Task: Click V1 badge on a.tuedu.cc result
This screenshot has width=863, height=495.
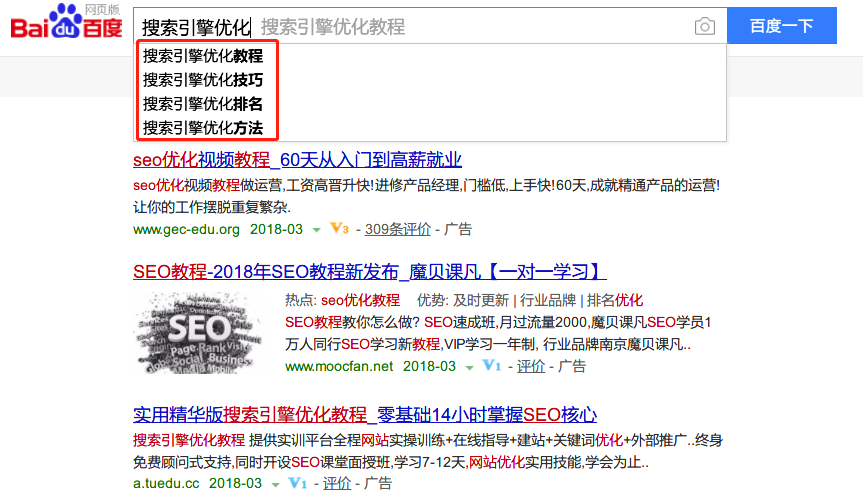Action: point(298,482)
